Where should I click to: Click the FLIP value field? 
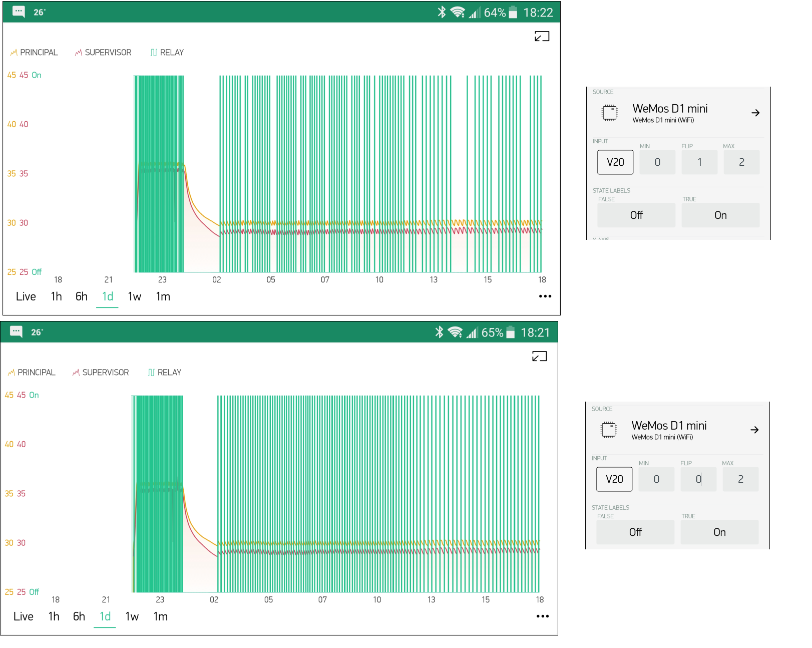pyautogui.click(x=699, y=162)
